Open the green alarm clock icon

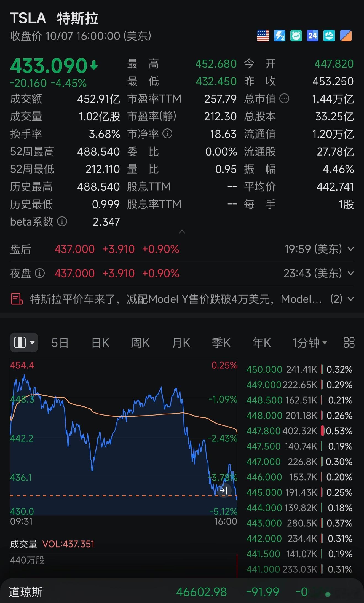pos(296,36)
